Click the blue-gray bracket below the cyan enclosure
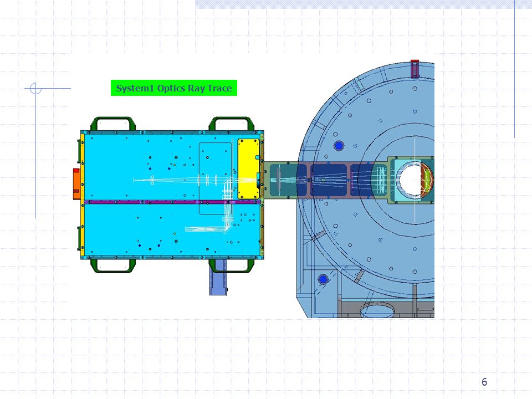This screenshot has width=532, height=399. click(x=218, y=278)
